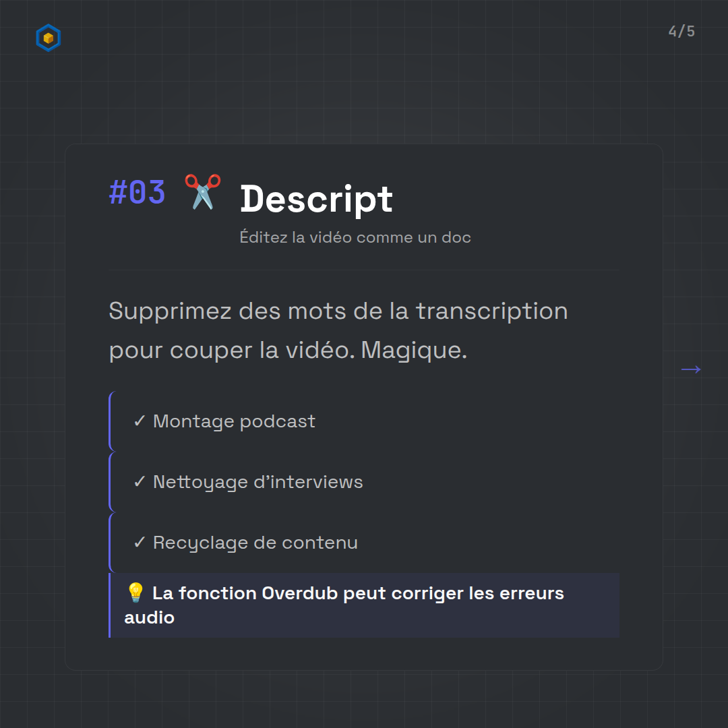The width and height of the screenshot is (728, 728).
Task: Click the word audio in the tip box
Action: click(149, 617)
